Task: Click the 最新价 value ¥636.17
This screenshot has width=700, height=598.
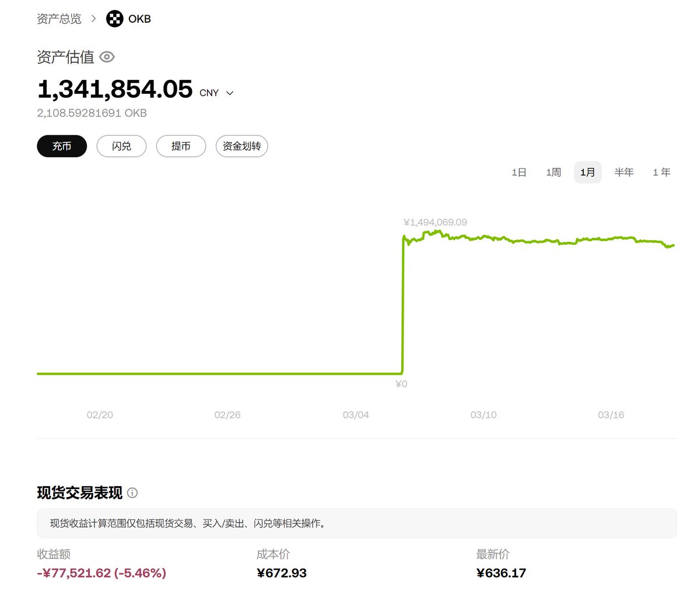Action: tap(501, 573)
